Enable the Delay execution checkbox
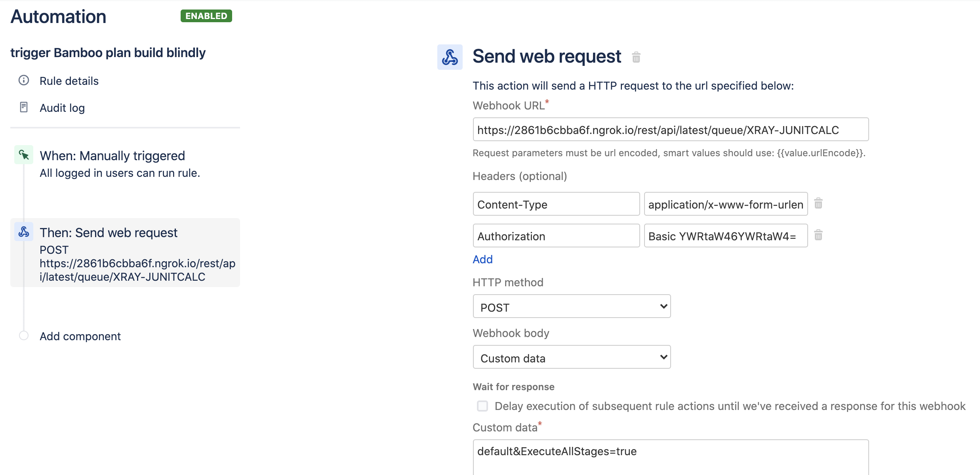 [x=482, y=406]
